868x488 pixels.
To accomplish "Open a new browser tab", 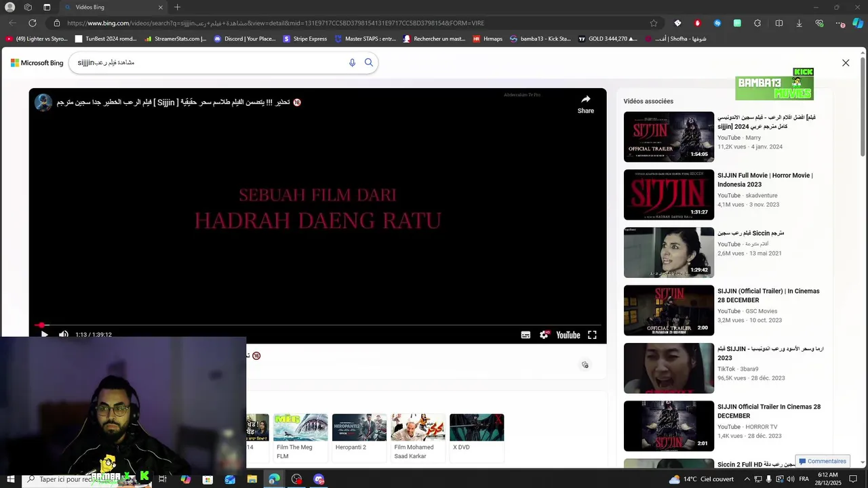I will click(x=177, y=7).
